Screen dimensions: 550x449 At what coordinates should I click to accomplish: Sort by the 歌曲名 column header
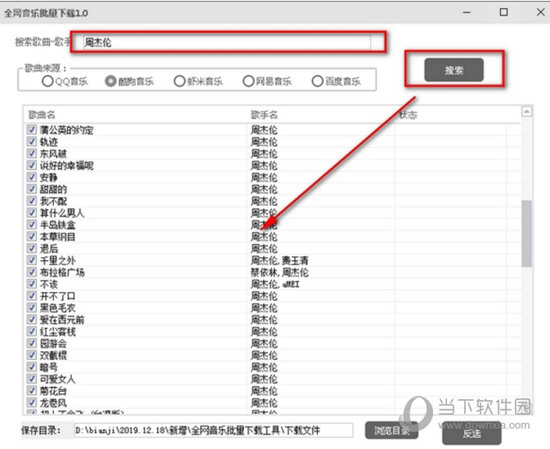[42, 115]
